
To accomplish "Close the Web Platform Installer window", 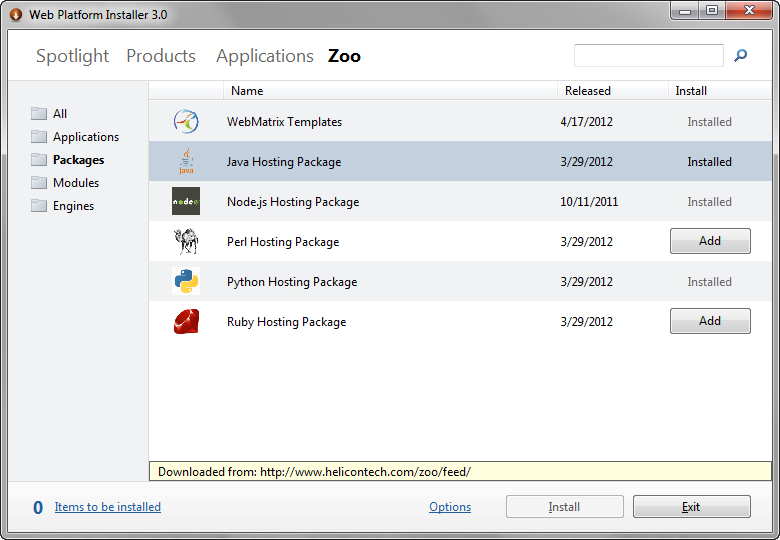I will (x=750, y=11).
